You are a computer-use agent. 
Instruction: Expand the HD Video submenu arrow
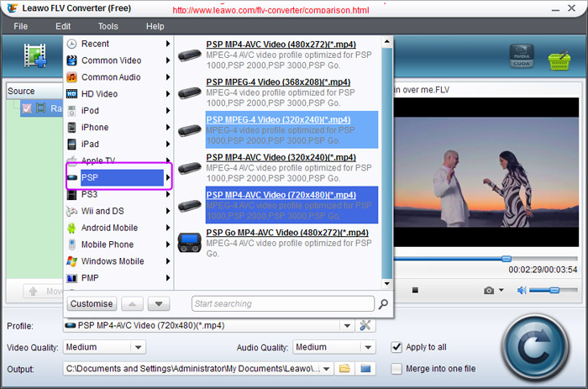[168, 94]
